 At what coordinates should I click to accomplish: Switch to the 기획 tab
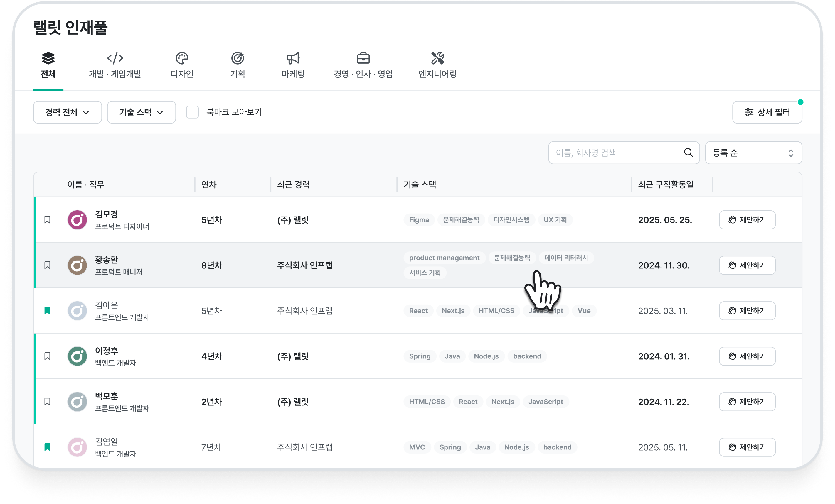pyautogui.click(x=238, y=65)
